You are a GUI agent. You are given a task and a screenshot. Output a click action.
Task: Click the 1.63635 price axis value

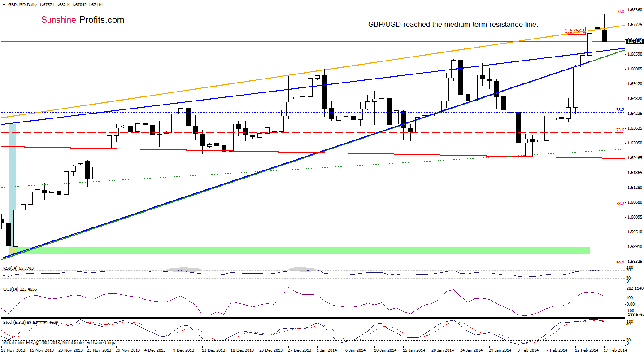(x=635, y=128)
